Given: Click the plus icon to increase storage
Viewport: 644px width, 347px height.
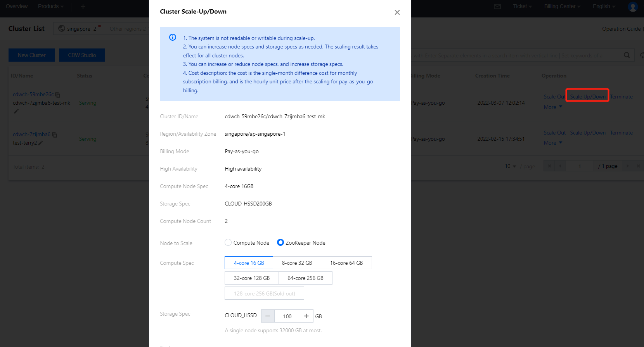Looking at the screenshot, I should (x=306, y=316).
